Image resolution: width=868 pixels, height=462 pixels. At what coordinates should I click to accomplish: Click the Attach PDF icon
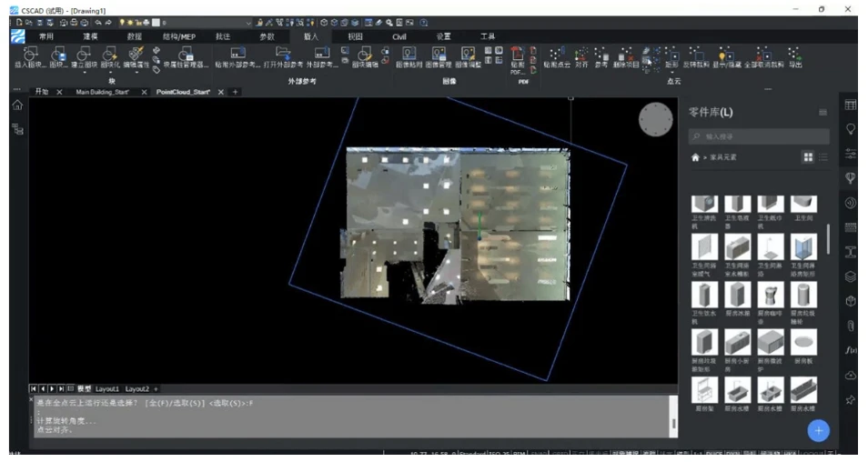coord(517,54)
